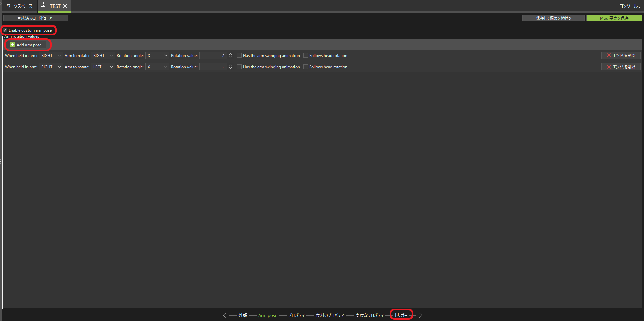Click first row Rotation value stepper arrows
Image resolution: width=644 pixels, height=321 pixels.
(x=230, y=56)
